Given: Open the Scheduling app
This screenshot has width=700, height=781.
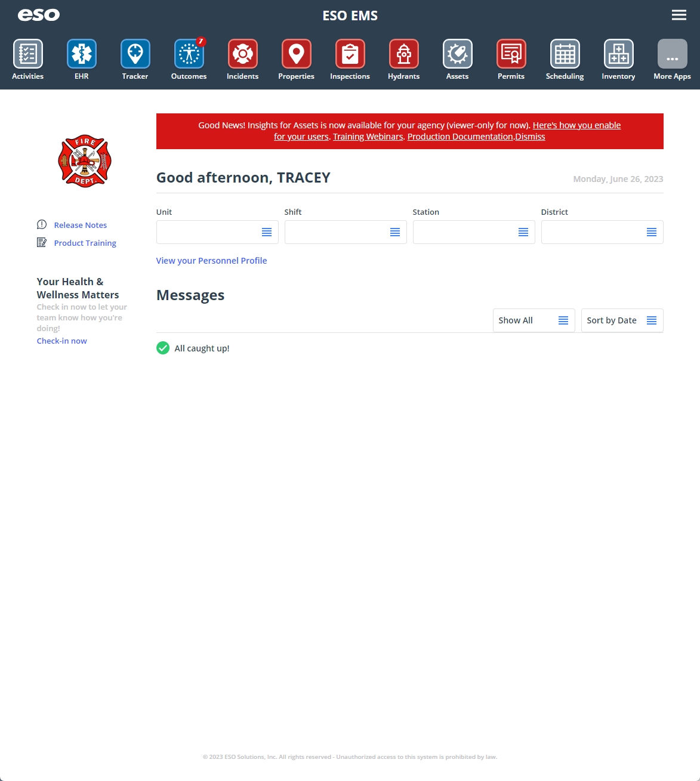Looking at the screenshot, I should coord(565,59).
